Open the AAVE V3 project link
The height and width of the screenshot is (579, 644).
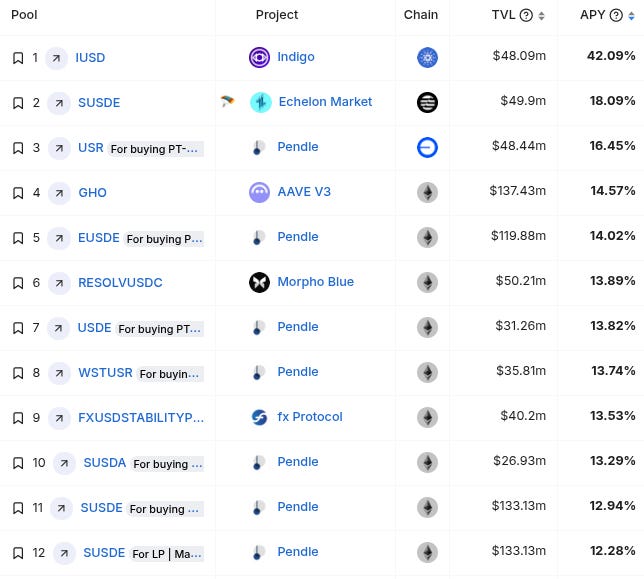[304, 192]
